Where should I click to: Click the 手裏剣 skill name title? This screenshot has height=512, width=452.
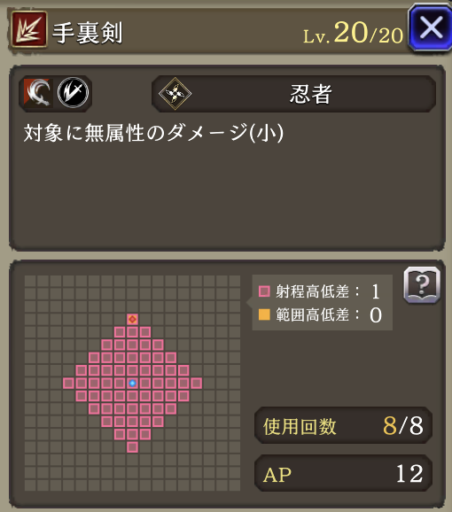pyautogui.click(x=87, y=33)
